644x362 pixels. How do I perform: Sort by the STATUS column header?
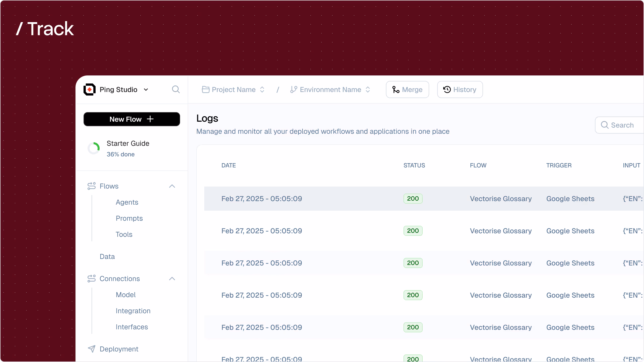pos(414,165)
